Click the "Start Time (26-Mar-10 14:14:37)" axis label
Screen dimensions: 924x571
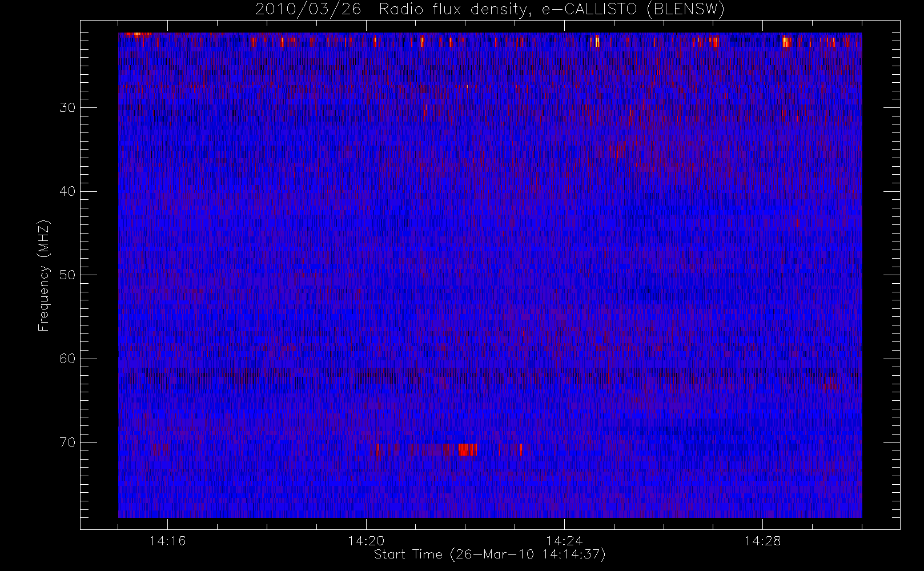click(489, 554)
